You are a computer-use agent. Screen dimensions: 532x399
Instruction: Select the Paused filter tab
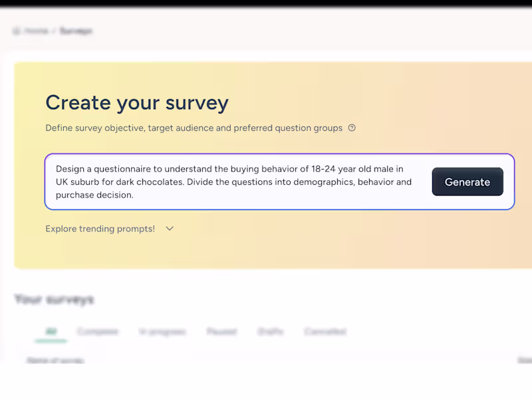pyautogui.click(x=221, y=332)
